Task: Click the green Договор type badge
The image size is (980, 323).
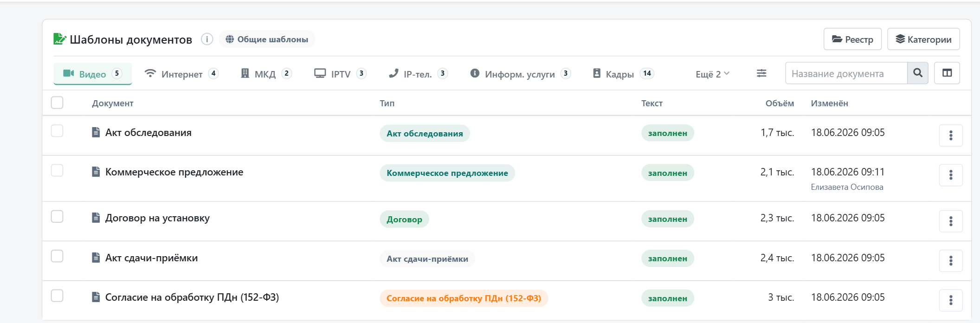Action: click(404, 220)
